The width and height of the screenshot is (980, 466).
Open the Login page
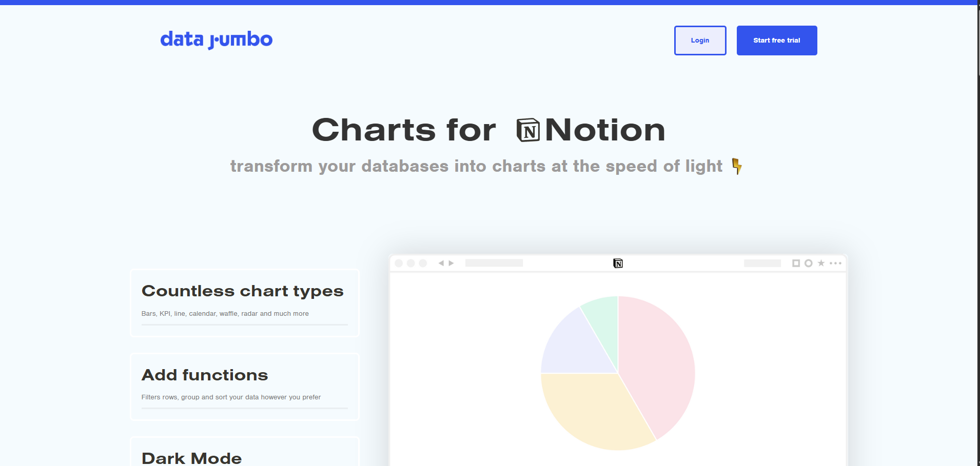click(700, 40)
